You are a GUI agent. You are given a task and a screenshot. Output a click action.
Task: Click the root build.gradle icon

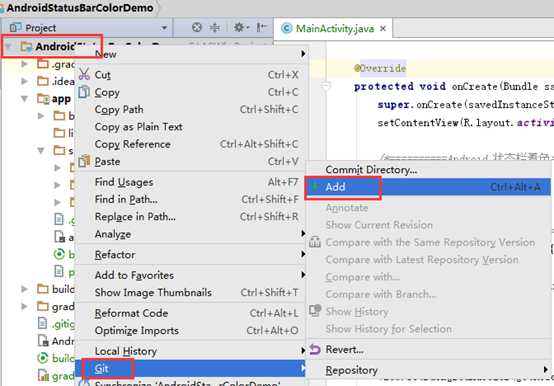pos(43,358)
